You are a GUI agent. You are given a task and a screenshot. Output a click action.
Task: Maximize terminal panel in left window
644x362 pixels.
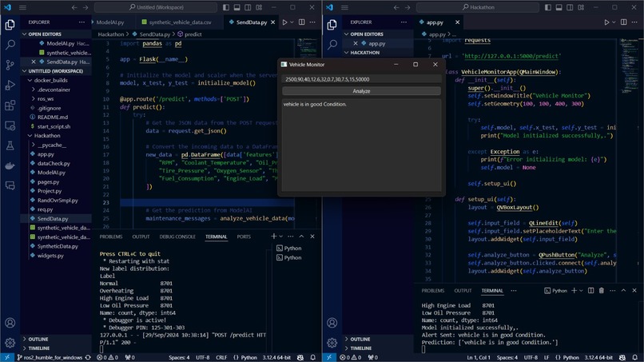pos(301,237)
